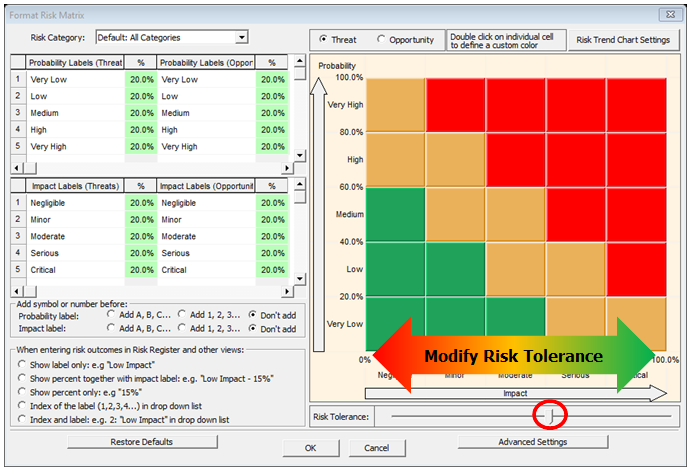Click the Low, Critical red matrix cell
This screenshot has height=470, width=692.
[x=636, y=269]
